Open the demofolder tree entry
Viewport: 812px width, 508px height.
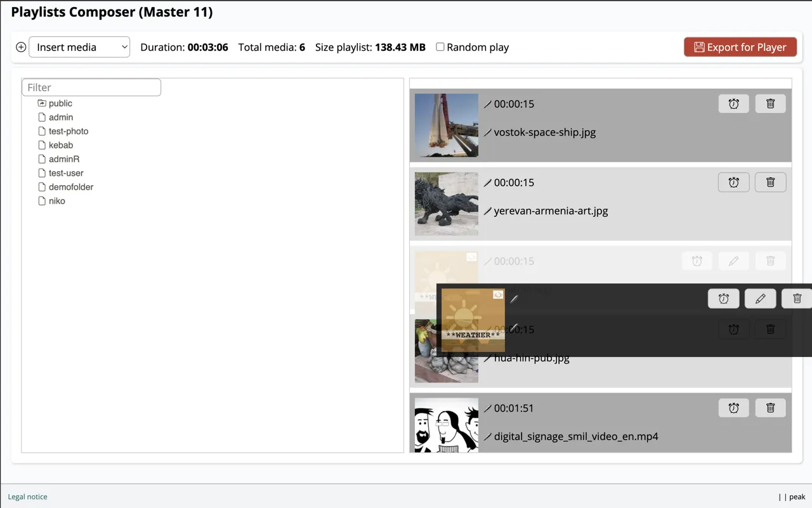pyautogui.click(x=71, y=187)
